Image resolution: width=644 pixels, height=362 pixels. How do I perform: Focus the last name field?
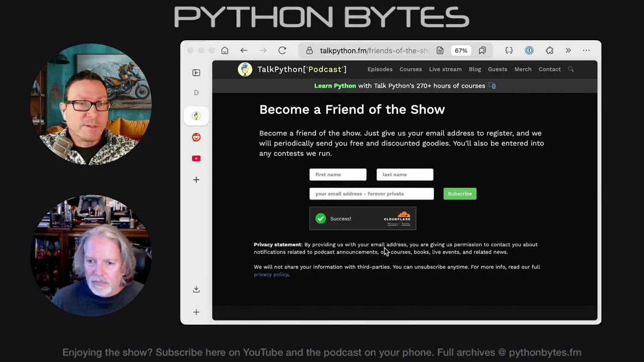pyautogui.click(x=405, y=174)
